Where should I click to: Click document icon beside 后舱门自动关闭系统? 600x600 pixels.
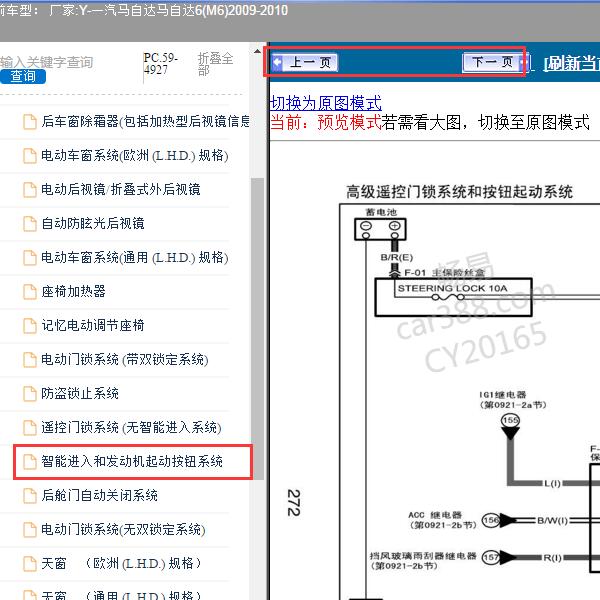29,496
